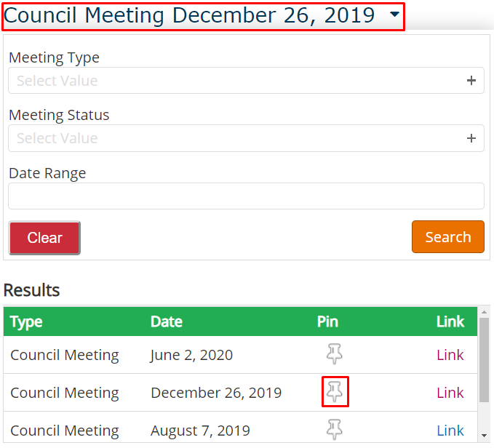Open the Link for December 26, 2019
The width and height of the screenshot is (494, 448).
[x=450, y=393]
